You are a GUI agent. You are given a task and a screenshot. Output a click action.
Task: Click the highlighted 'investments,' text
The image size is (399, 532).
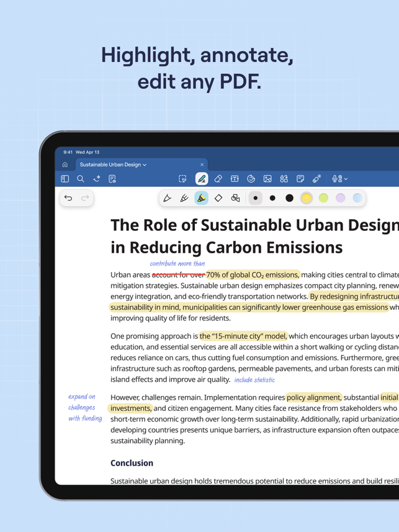[131, 408]
